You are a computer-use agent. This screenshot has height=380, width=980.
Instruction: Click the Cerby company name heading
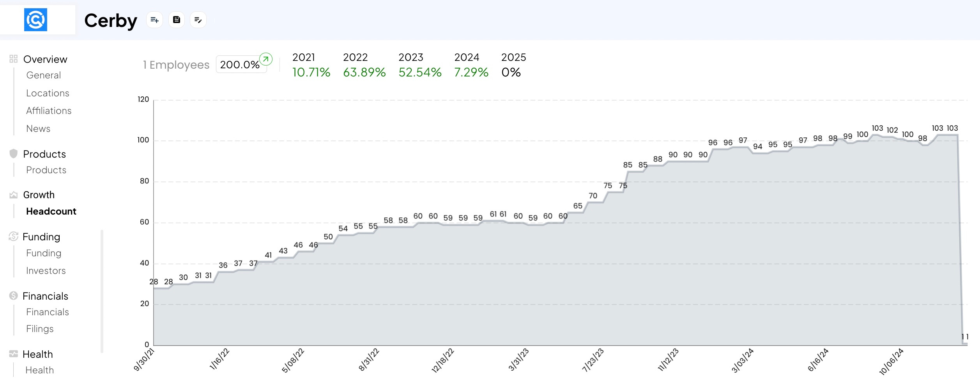[111, 21]
